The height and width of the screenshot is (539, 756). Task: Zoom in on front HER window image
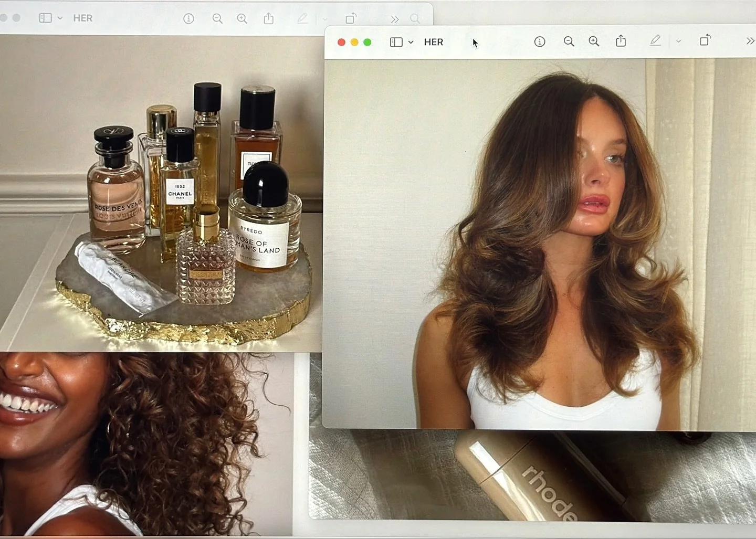(x=594, y=41)
